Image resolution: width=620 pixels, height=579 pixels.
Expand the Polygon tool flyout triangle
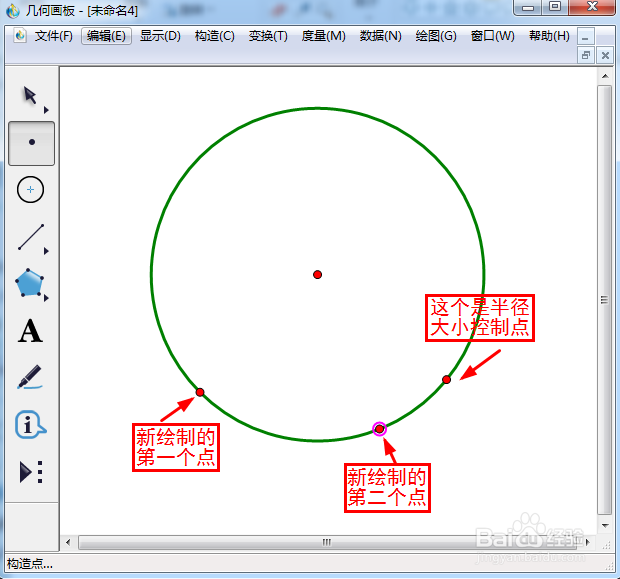point(46,298)
